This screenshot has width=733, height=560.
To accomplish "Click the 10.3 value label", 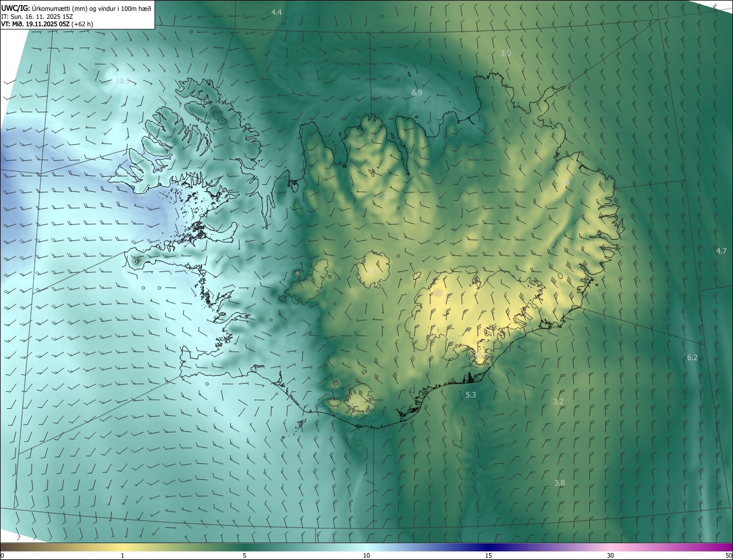I will (x=123, y=81).
